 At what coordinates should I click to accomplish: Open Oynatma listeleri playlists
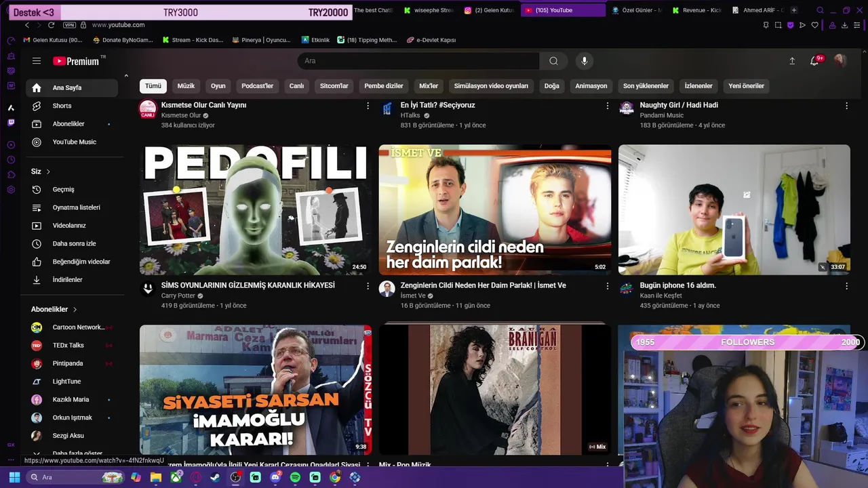72,207
